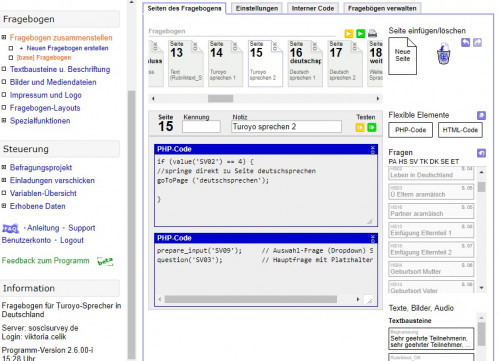Click the page strip horizontal scrollbar thumb
The image size is (500, 361).
(220, 99)
